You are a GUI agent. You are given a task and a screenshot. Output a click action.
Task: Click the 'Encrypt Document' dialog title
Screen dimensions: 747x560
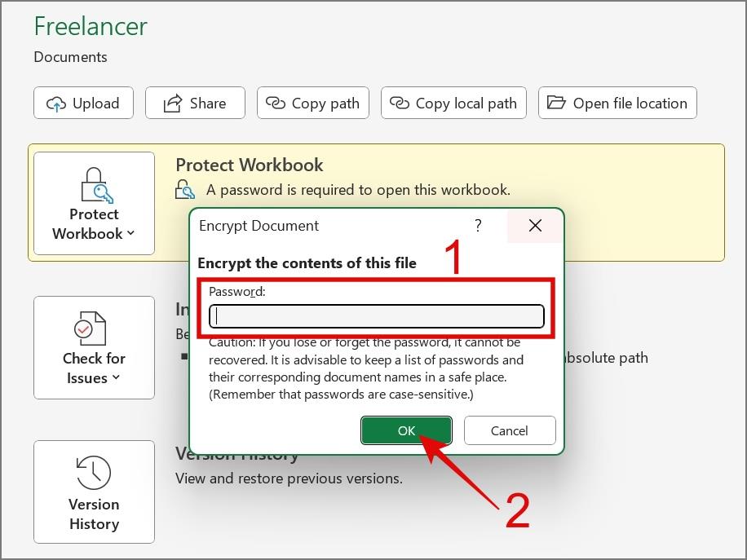[x=259, y=226]
